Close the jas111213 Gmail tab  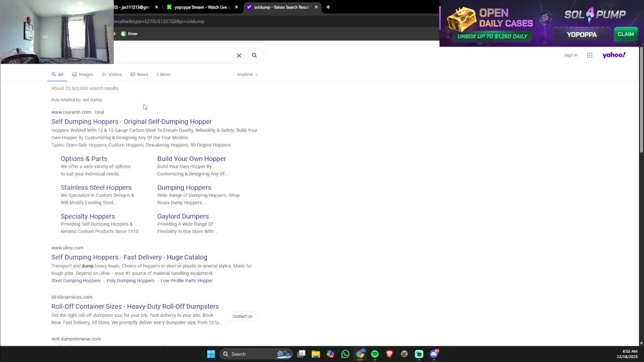tap(156, 7)
